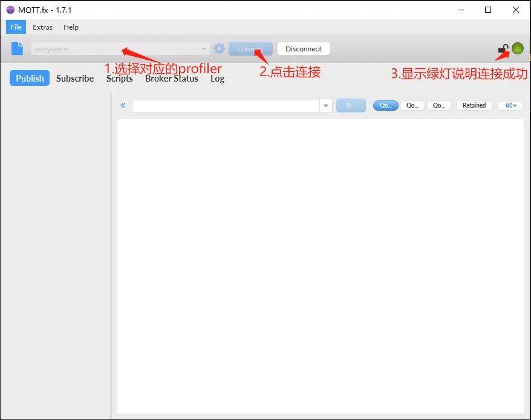Image resolution: width=531 pixels, height=420 pixels.
Task: Switch to the Broker Status tab
Action: click(x=172, y=79)
